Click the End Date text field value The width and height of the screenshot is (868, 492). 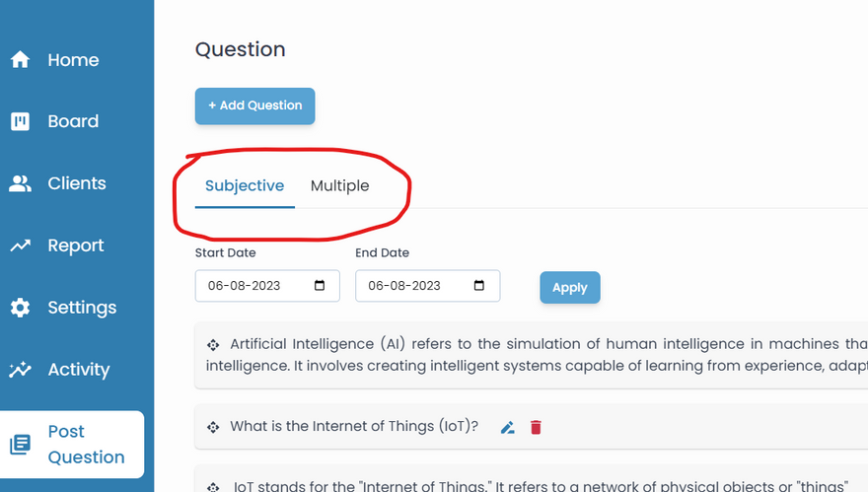tap(403, 286)
